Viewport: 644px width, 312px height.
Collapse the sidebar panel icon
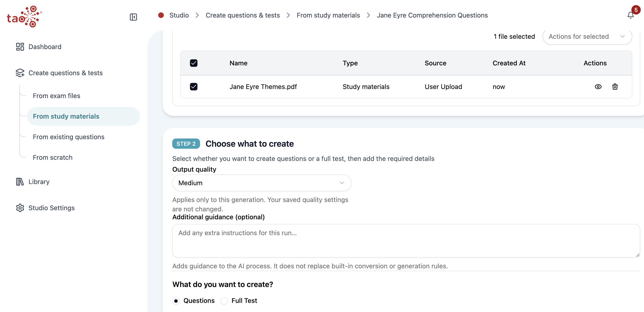[x=133, y=17]
